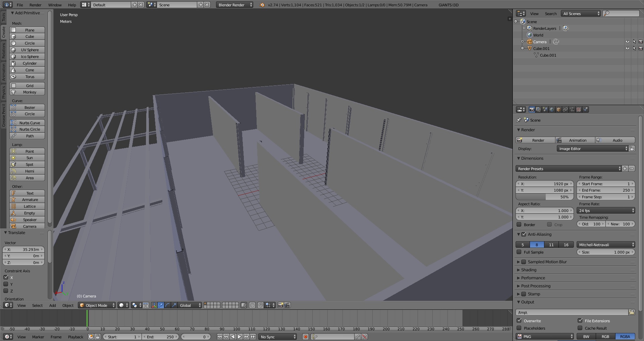
Task: Add an Armature object
Action: click(x=27, y=200)
